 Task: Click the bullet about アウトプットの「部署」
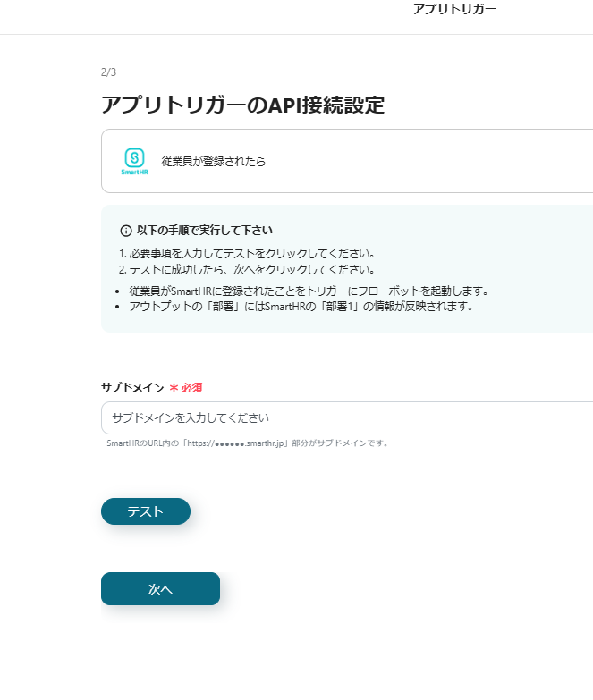[300, 306]
